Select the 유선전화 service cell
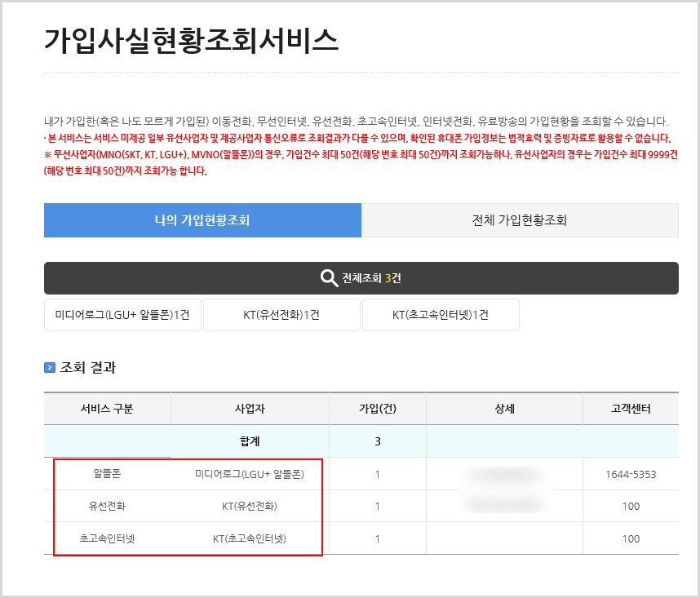 [107, 506]
